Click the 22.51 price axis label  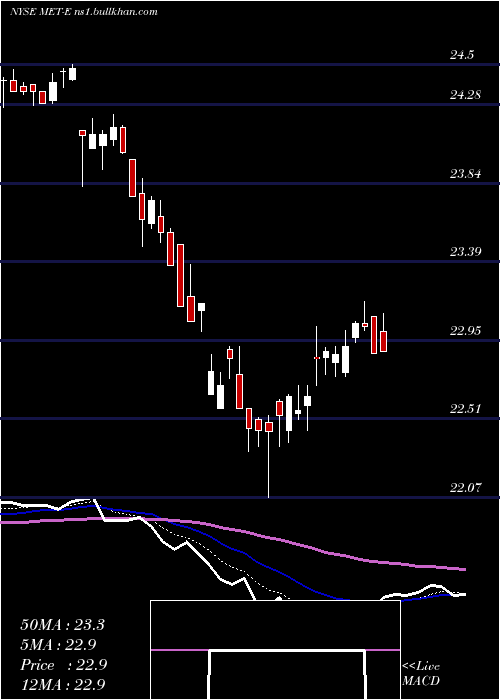pyautogui.click(x=465, y=409)
